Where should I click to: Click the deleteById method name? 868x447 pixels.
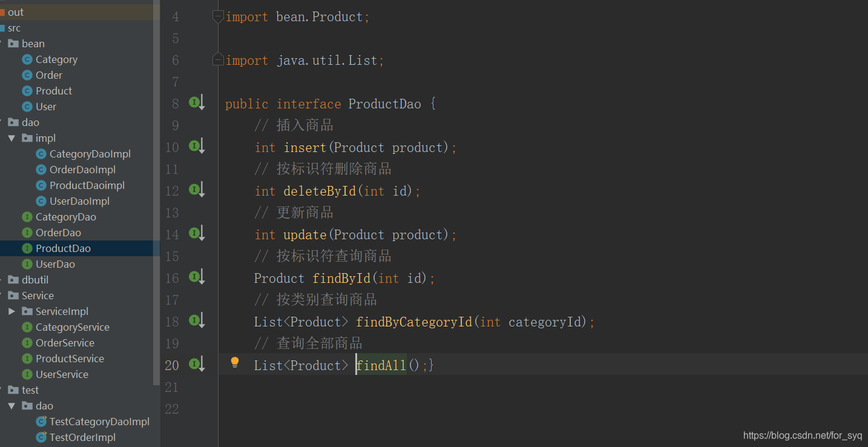click(320, 191)
